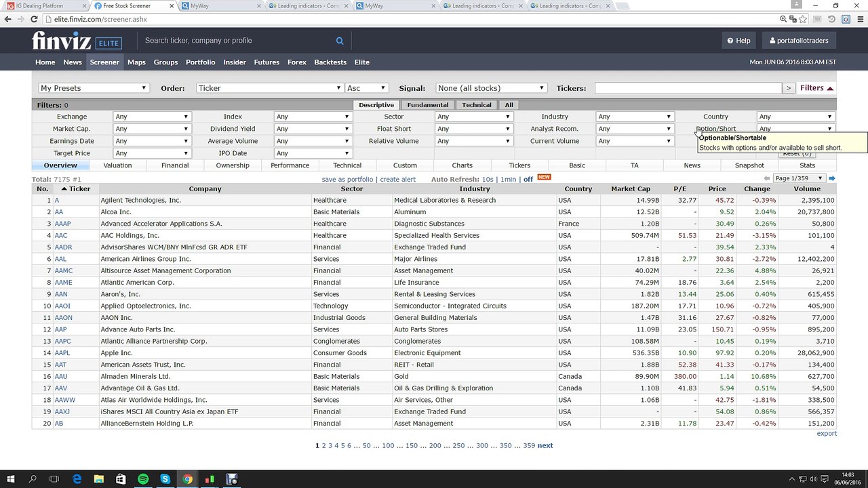Switch to the Fundamental filters tab

coord(428,105)
